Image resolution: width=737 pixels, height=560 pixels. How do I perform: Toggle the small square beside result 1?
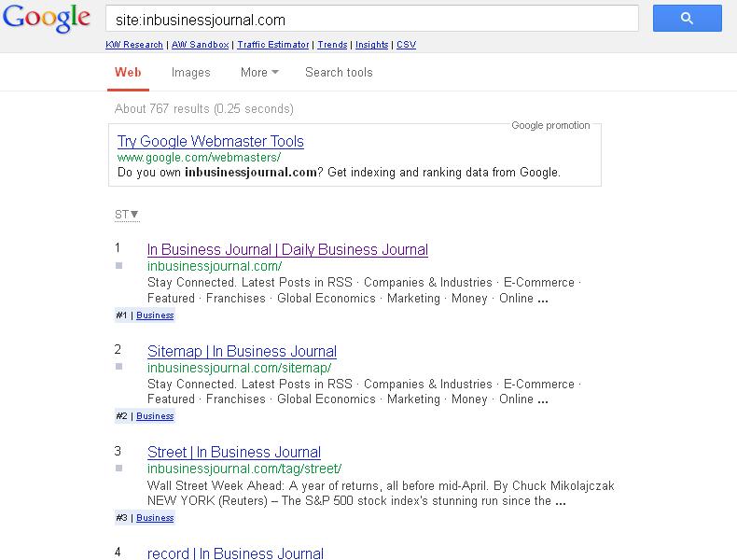pos(118,266)
